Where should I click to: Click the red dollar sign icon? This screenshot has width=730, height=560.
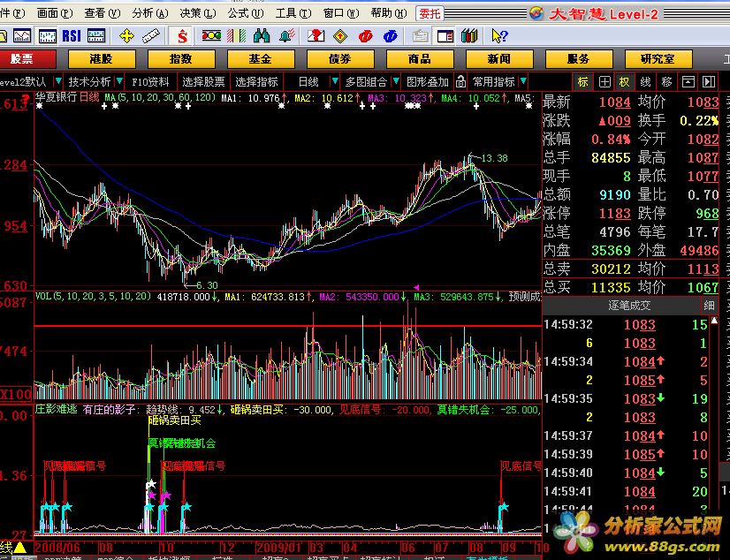pos(182,36)
